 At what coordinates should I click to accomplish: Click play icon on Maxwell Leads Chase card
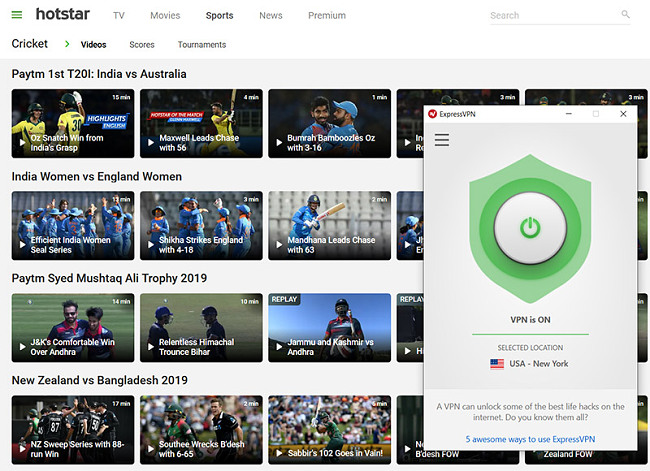[x=151, y=143]
